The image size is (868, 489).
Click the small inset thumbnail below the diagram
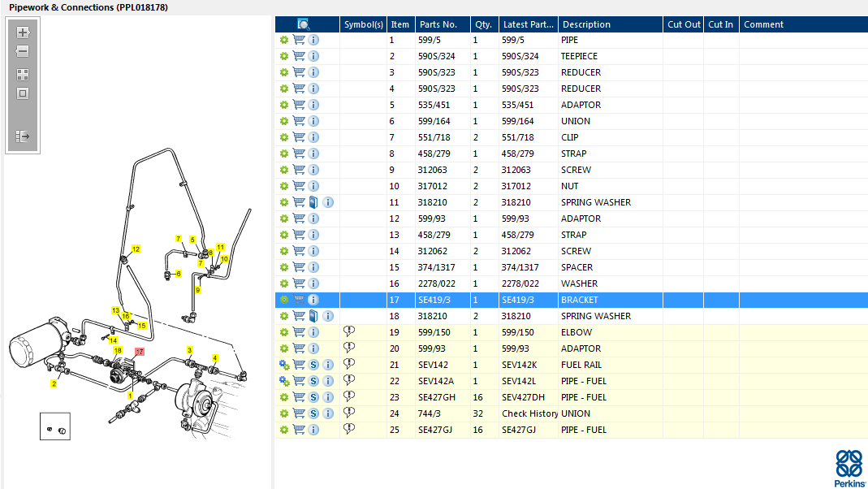[x=55, y=426]
